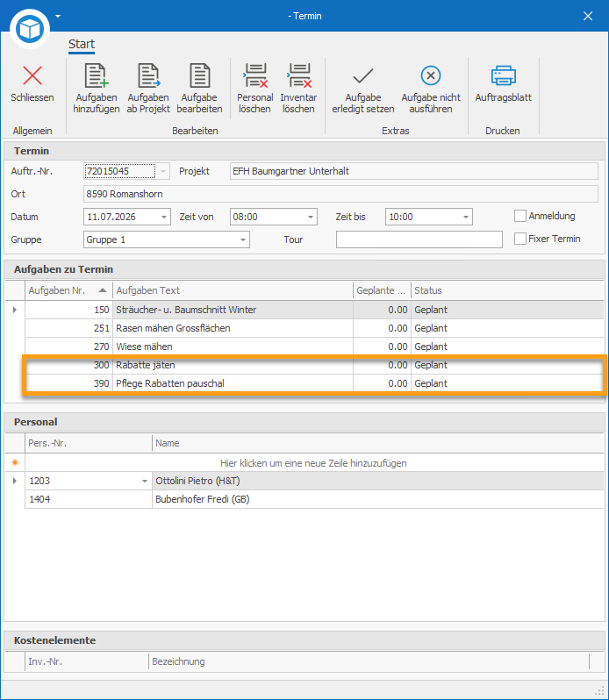Select person Bubenhofer Fredi (GB)
609x700 pixels.
pos(377,499)
